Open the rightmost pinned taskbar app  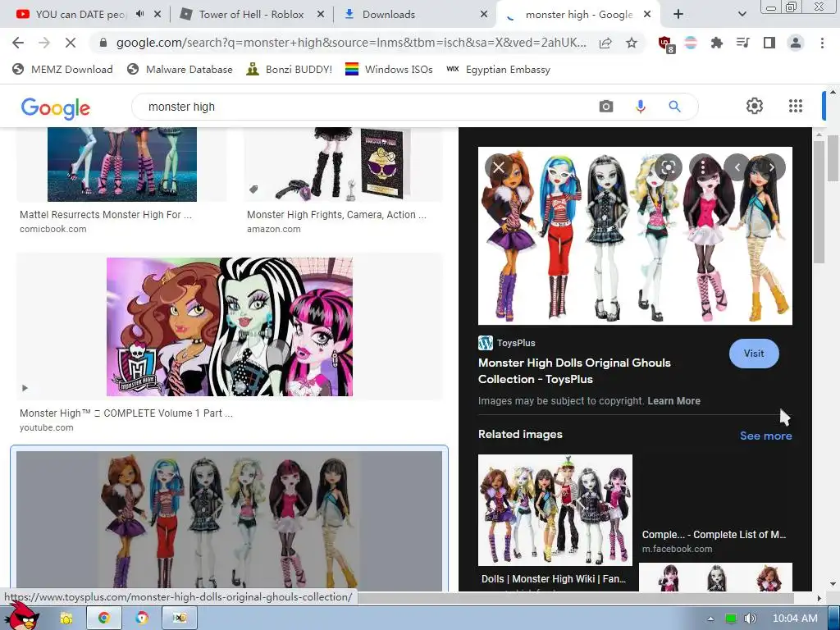(180, 619)
